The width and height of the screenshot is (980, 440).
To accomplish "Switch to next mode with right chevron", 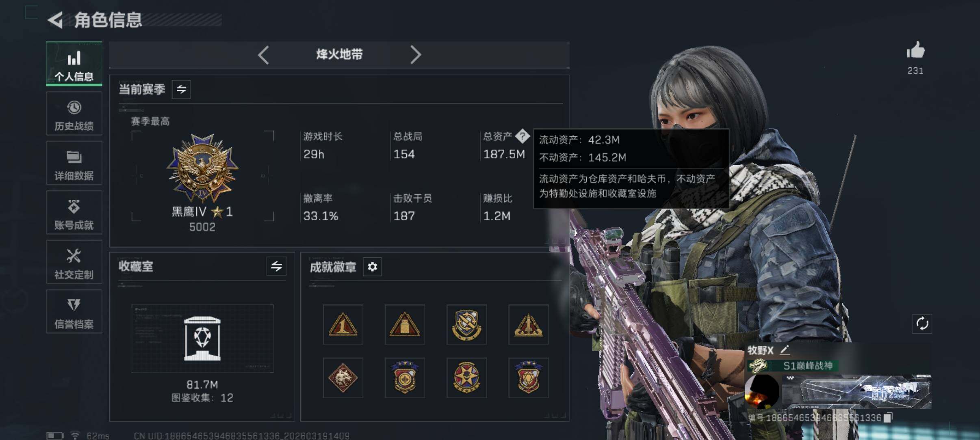I will (415, 55).
